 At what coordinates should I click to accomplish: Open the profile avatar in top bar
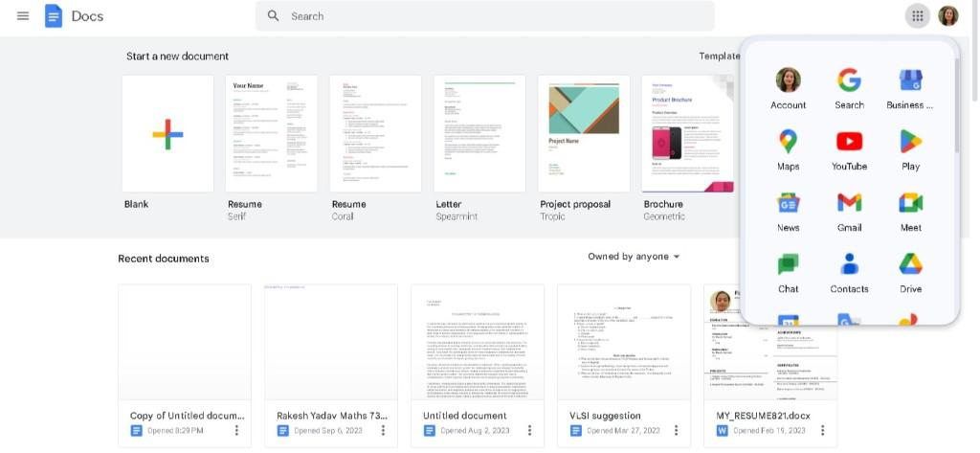[x=948, y=16]
